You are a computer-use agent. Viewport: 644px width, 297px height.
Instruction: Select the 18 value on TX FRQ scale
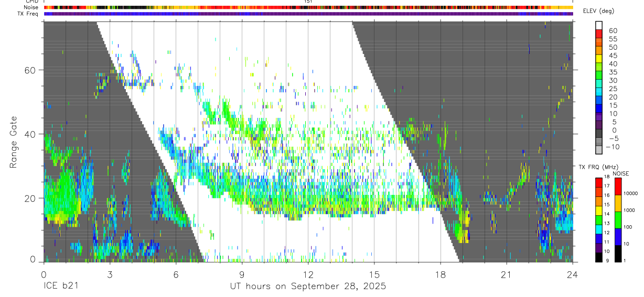[608, 177]
